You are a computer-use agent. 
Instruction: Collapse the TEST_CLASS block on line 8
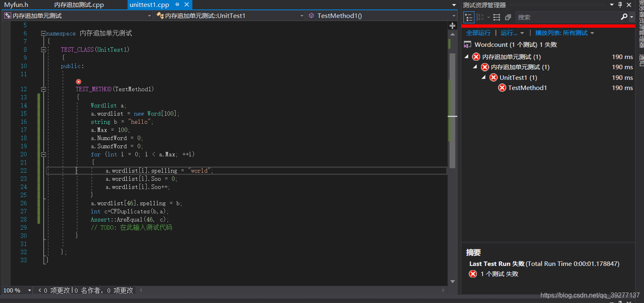coord(43,50)
